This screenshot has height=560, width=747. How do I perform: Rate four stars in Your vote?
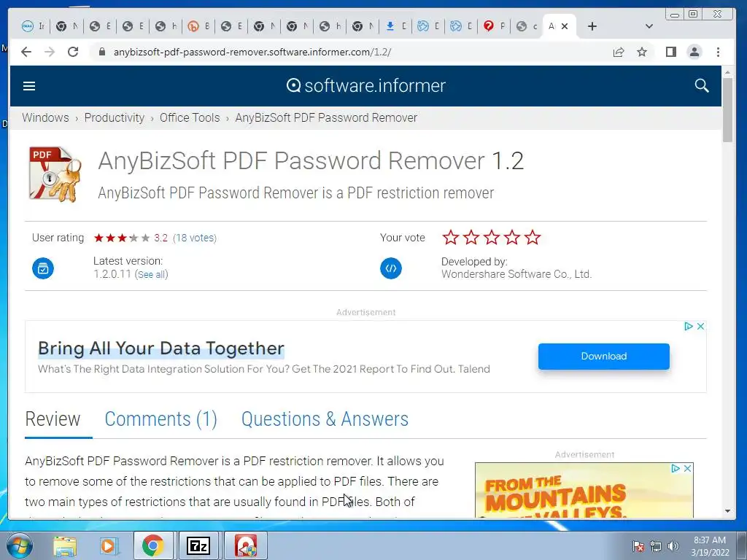coord(512,237)
